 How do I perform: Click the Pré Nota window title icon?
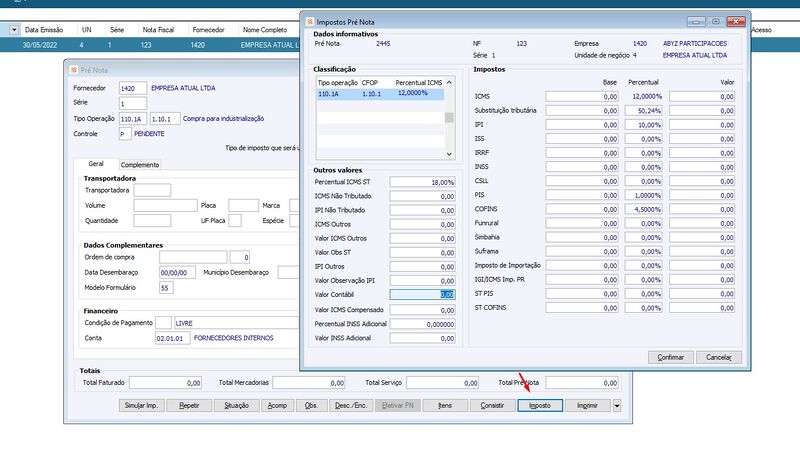(73, 70)
